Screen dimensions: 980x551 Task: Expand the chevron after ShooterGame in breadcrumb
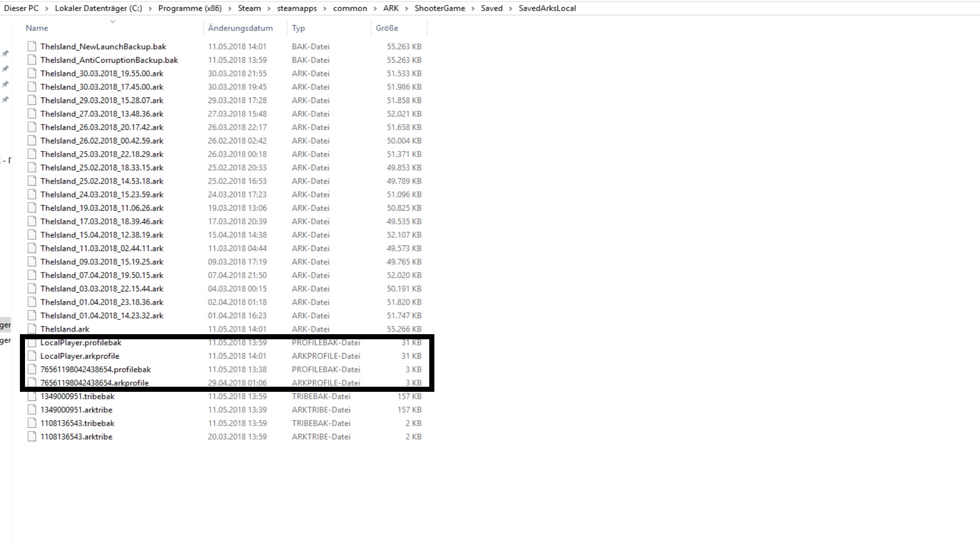pyautogui.click(x=473, y=9)
